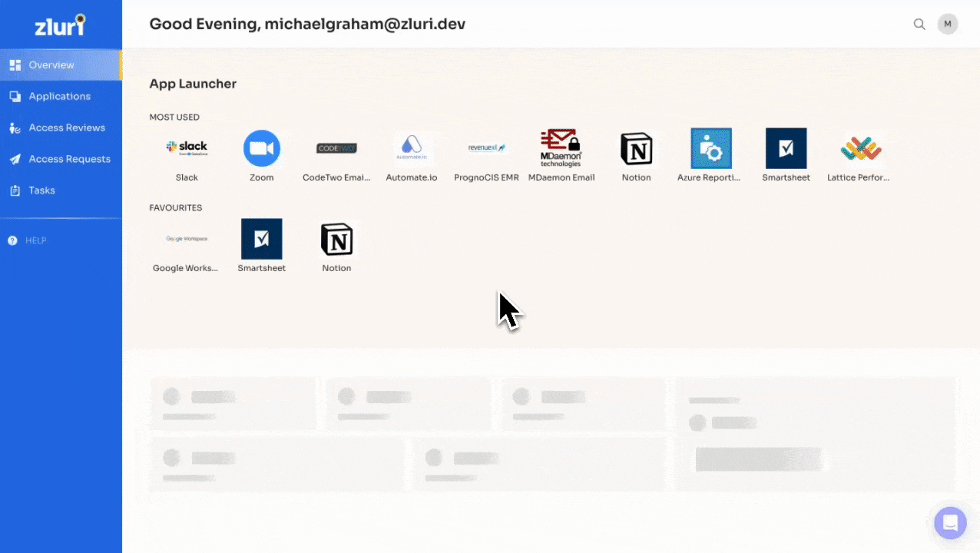Click the PrognoCIS EMR label

click(487, 177)
